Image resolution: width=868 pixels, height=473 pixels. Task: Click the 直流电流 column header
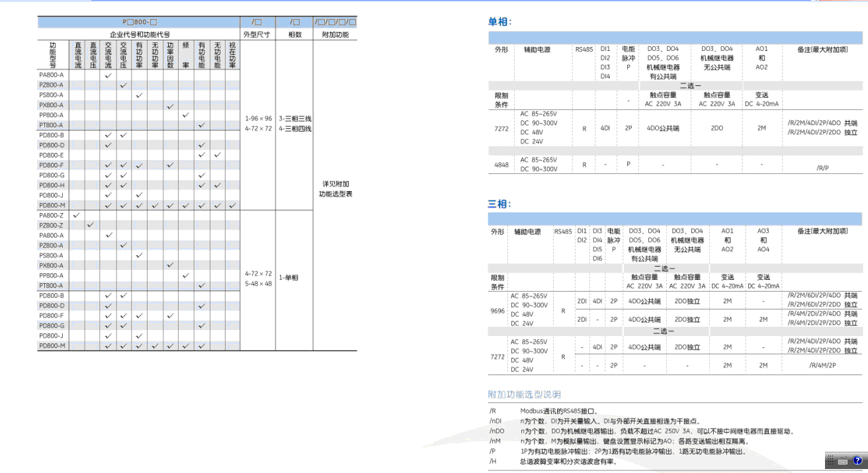pyautogui.click(x=77, y=55)
